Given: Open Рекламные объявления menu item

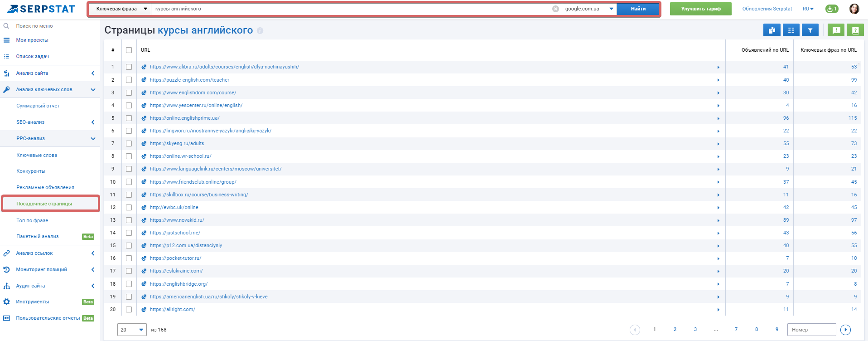Looking at the screenshot, I should (45, 187).
